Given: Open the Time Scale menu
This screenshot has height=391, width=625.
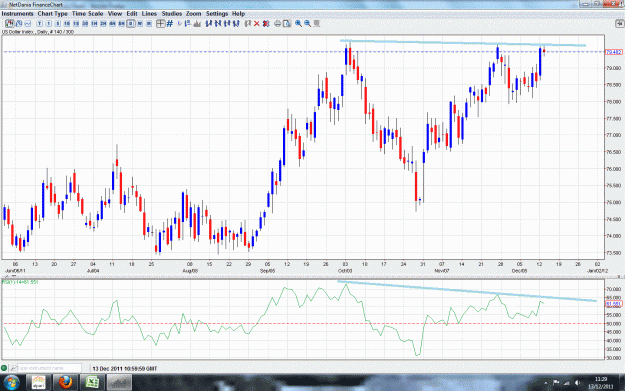Looking at the screenshot, I should (x=88, y=14).
